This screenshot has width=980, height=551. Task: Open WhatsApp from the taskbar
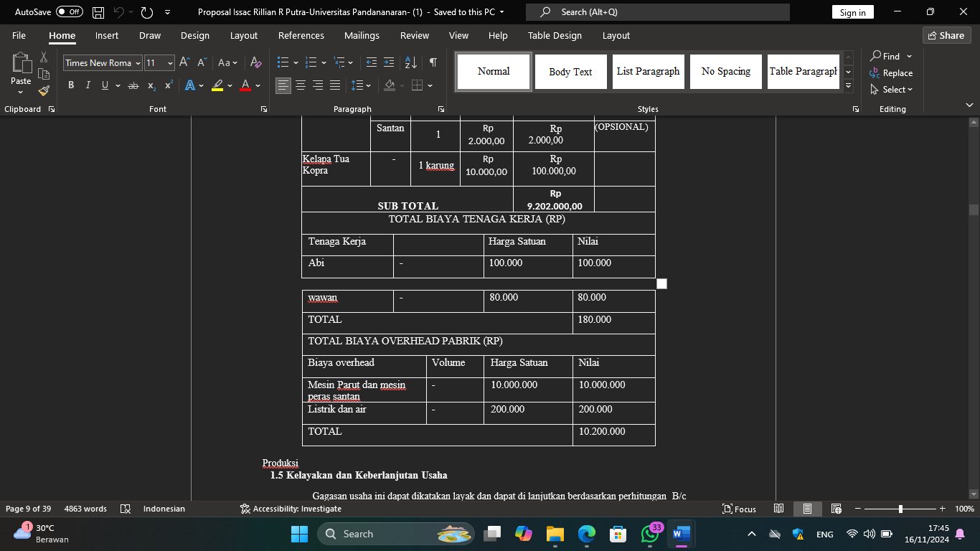(649, 534)
